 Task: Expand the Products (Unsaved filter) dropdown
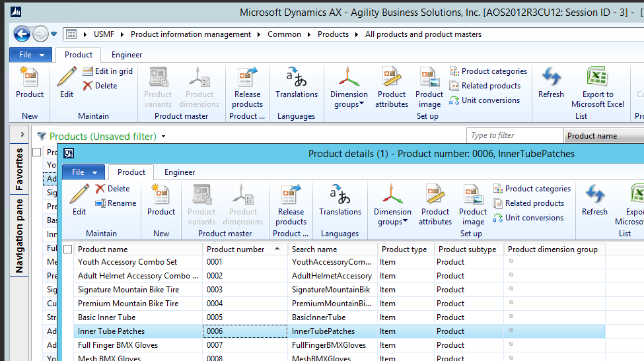(x=163, y=136)
